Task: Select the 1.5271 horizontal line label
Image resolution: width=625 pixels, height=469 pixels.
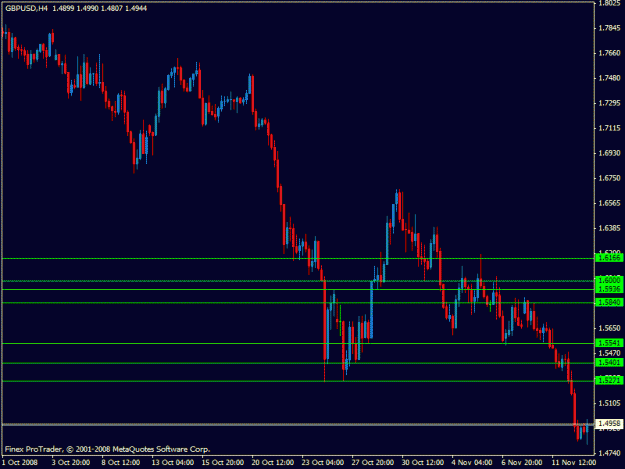Action: click(x=609, y=381)
